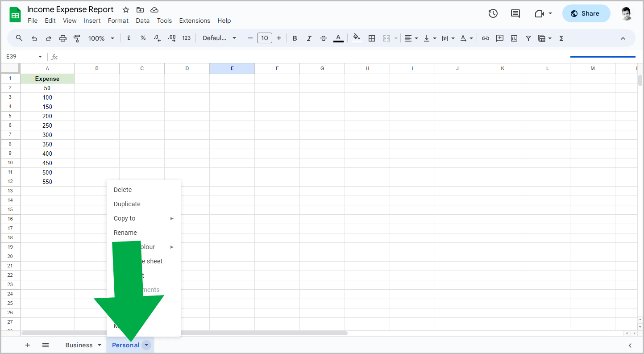This screenshot has width=644, height=354.
Task: Toggle bold formatting
Action: click(295, 38)
